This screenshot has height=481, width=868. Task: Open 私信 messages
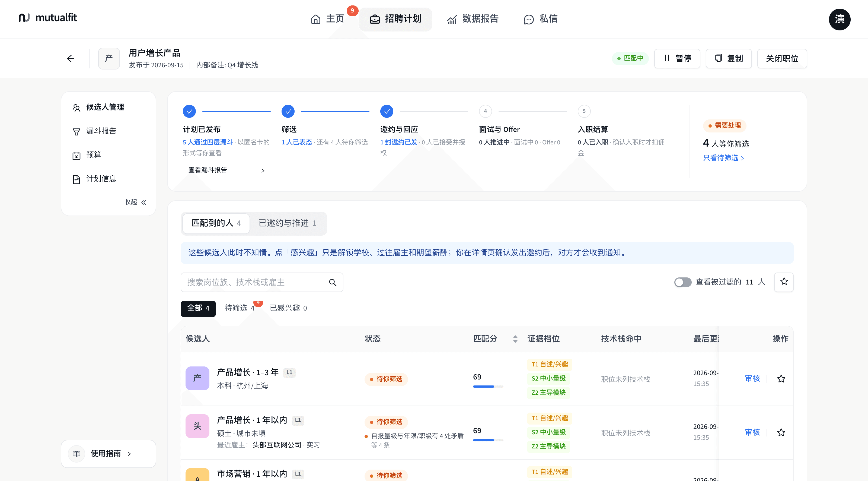point(541,19)
